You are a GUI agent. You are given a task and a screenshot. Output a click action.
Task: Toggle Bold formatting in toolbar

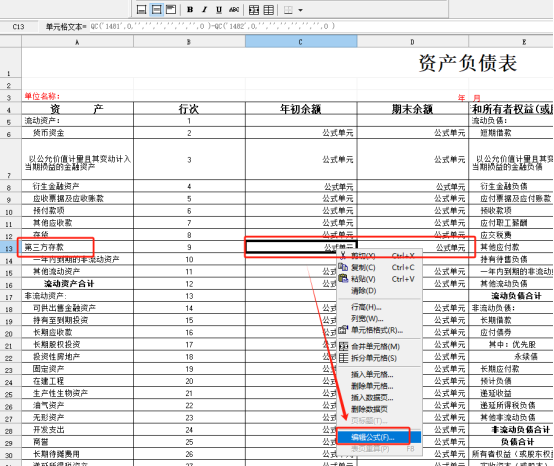pos(190,10)
